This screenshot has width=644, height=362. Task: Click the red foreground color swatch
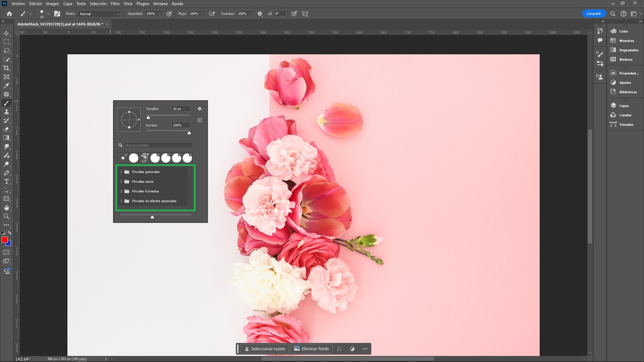4,240
